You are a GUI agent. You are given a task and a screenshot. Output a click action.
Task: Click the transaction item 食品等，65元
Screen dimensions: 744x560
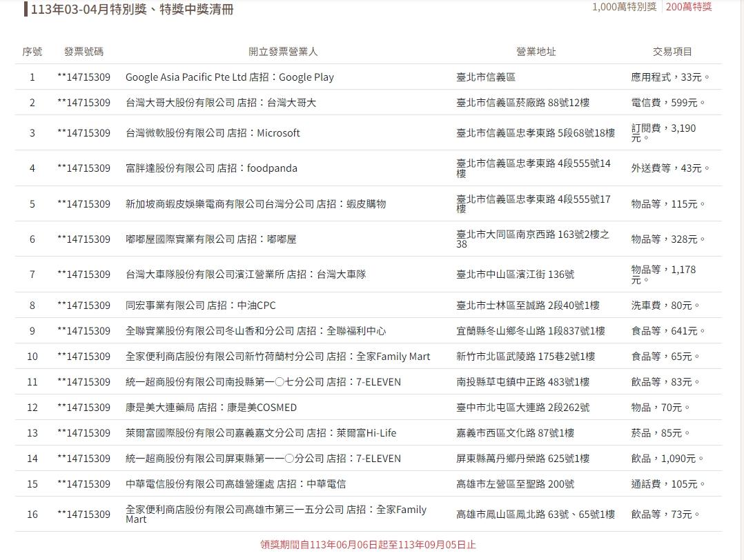(x=665, y=357)
